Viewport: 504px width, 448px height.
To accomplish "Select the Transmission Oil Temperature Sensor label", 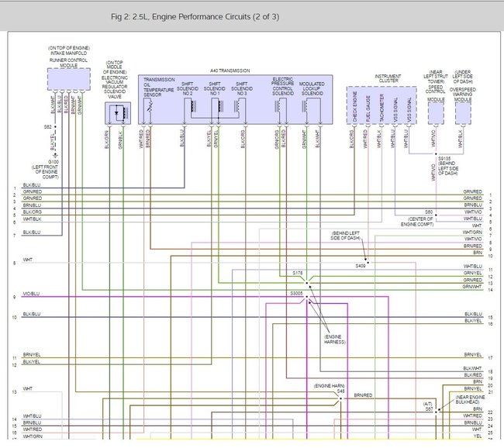I will click(x=159, y=87).
